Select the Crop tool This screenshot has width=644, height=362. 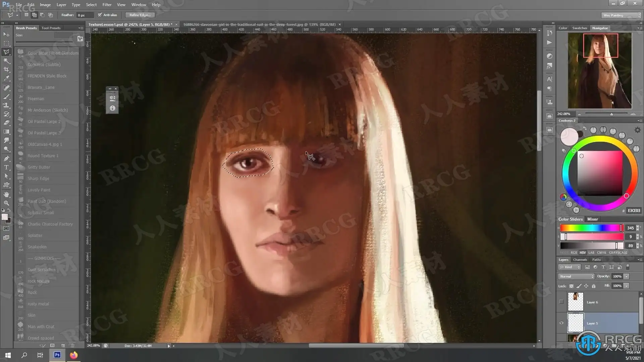[6, 69]
